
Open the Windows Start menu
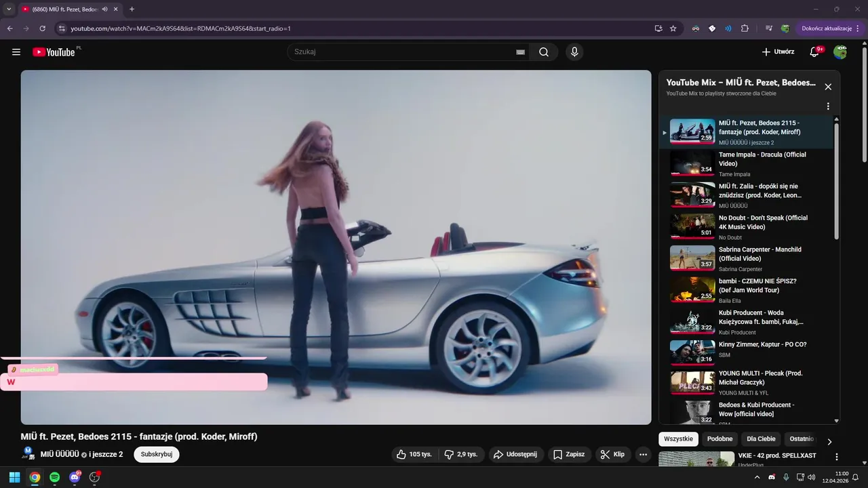click(x=14, y=477)
